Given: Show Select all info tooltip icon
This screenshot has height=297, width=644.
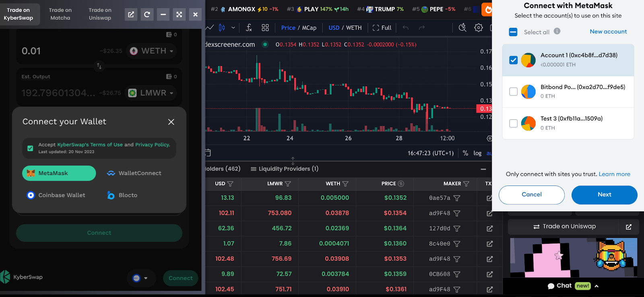Looking at the screenshot, I should click(557, 31).
